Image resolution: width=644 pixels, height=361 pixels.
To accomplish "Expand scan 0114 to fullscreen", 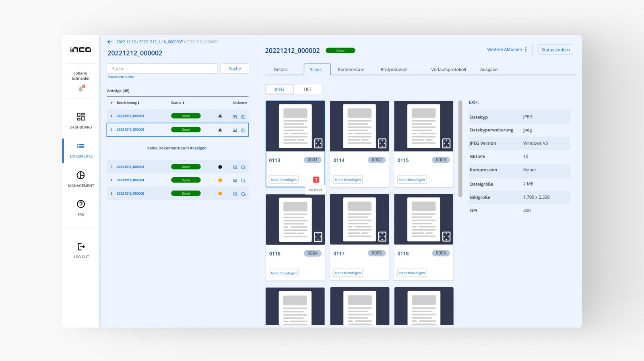I will 382,143.
